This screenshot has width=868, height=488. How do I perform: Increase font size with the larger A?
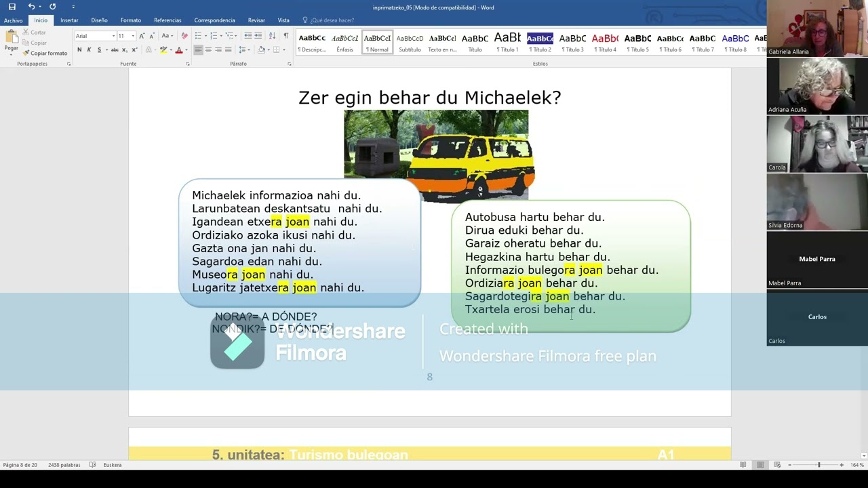click(x=142, y=36)
